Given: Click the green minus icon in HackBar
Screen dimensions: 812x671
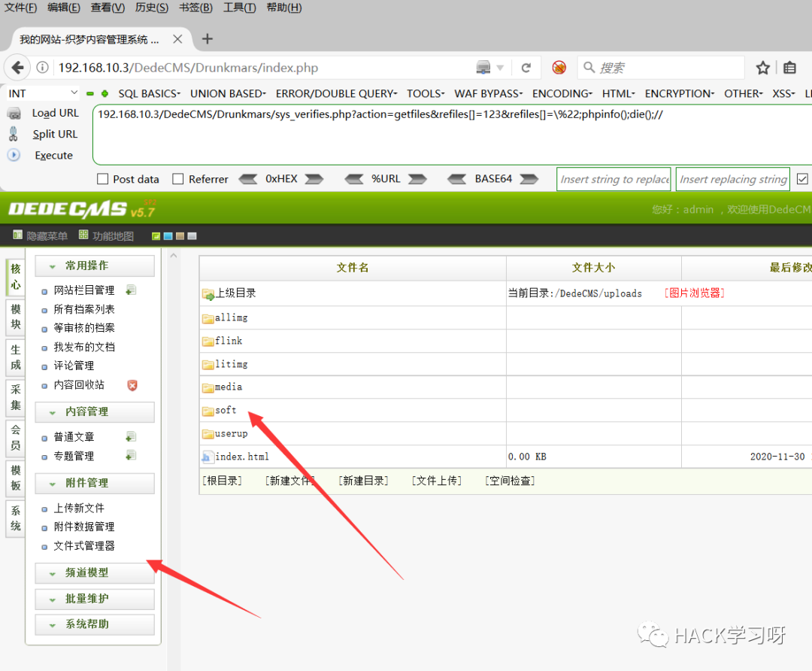Looking at the screenshot, I should coord(90,94).
